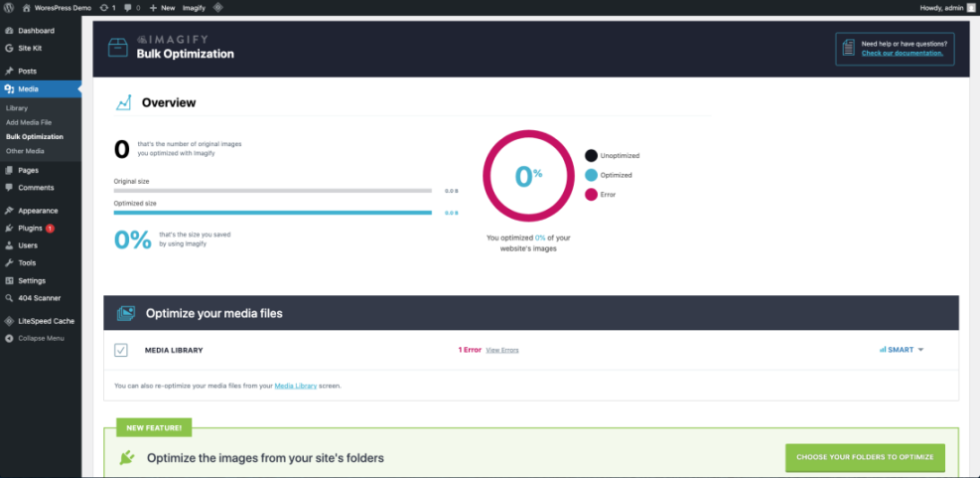The height and width of the screenshot is (478, 980).
Task: Collapse the admin sidebar menu
Action: pyautogui.click(x=41, y=339)
